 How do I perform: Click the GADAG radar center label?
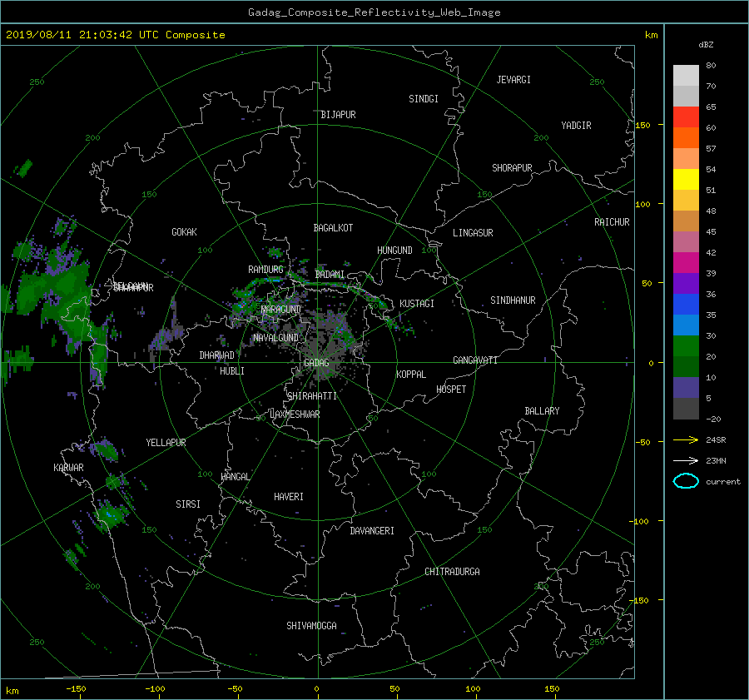(x=316, y=363)
